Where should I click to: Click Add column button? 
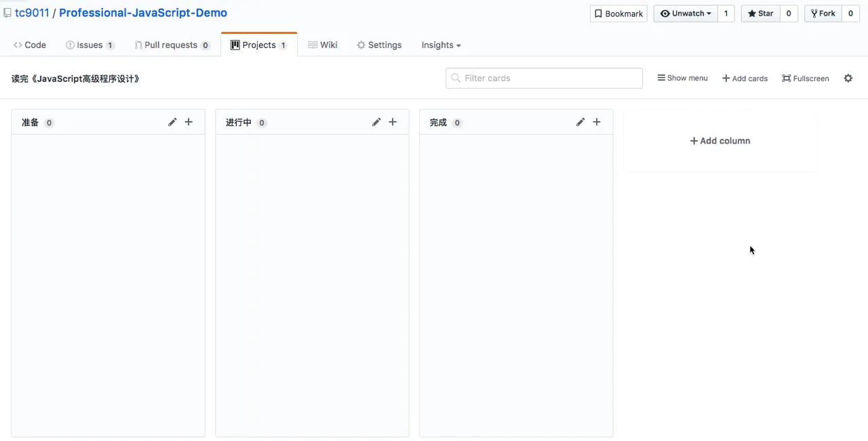[x=720, y=141]
